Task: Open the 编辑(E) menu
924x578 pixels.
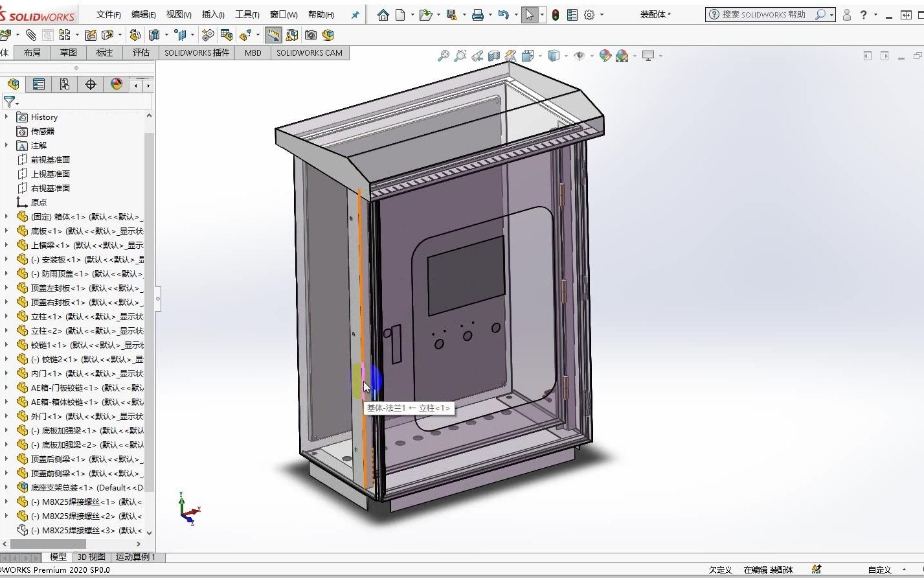Action: pos(144,14)
